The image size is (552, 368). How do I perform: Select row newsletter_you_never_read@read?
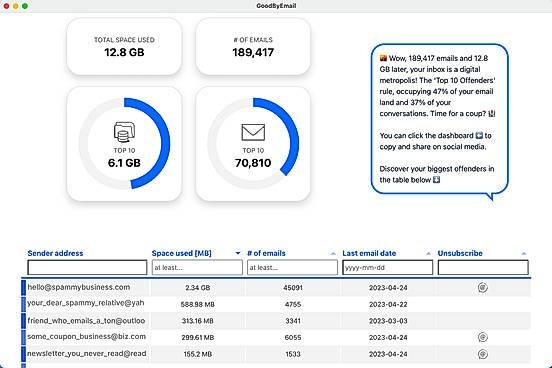pos(276,354)
